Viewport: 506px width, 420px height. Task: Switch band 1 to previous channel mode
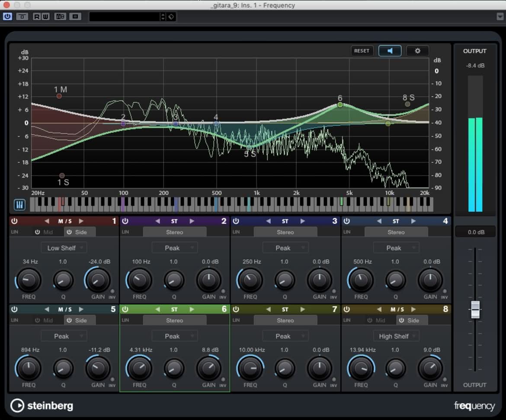point(47,221)
